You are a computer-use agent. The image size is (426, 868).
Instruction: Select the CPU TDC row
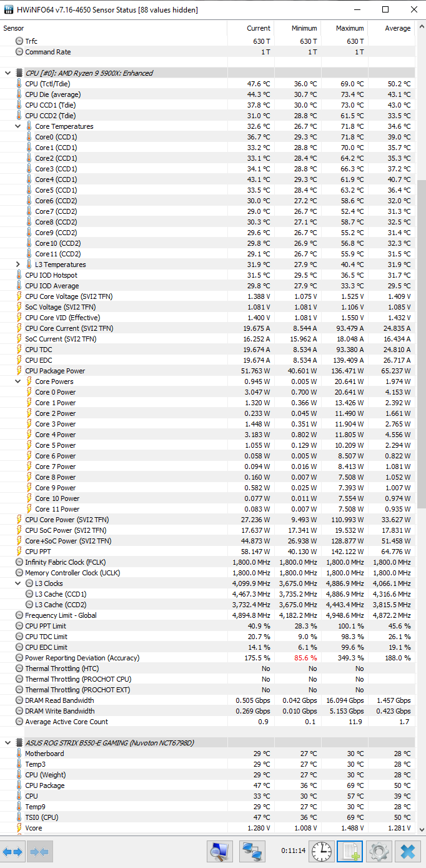click(x=207, y=350)
